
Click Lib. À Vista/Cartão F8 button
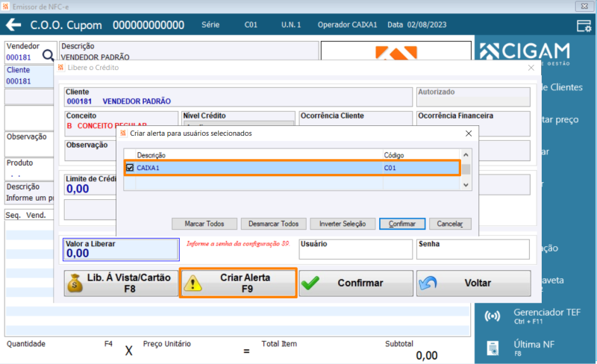tap(121, 283)
